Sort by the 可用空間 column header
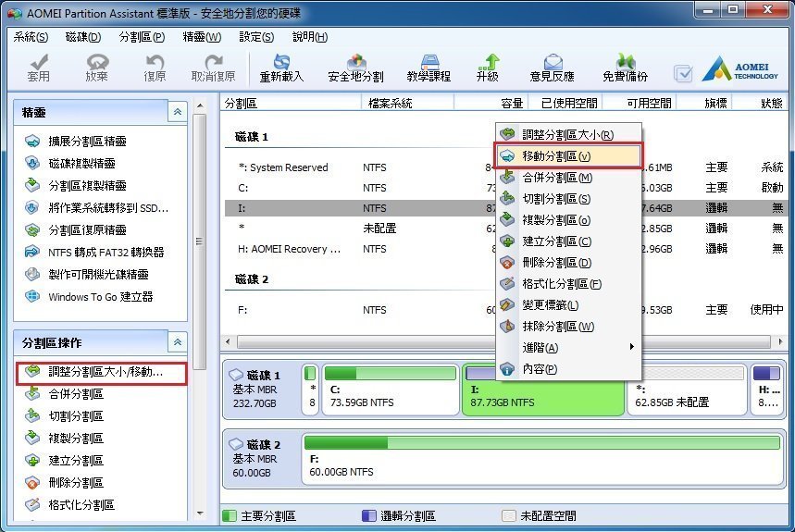This screenshot has height=532, width=795. pos(640,104)
